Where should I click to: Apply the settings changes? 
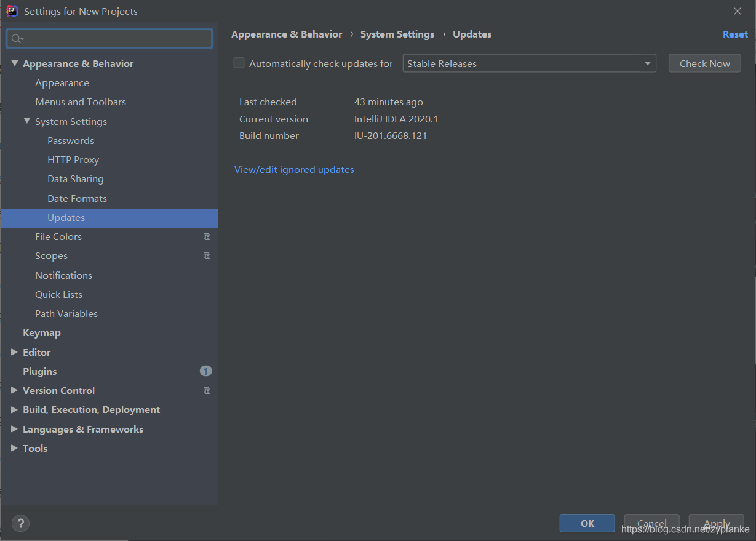(x=715, y=523)
